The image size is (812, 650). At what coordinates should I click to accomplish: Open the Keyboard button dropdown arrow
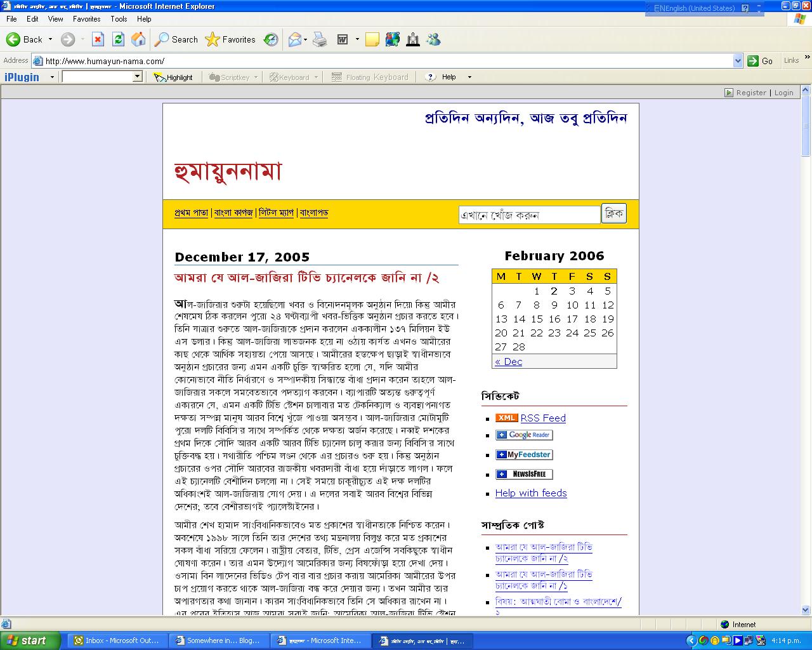click(x=315, y=77)
